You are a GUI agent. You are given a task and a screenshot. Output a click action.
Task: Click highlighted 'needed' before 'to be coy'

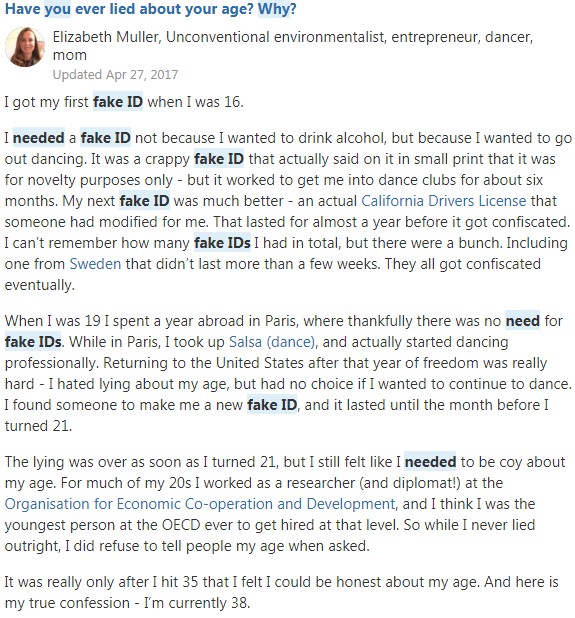(430, 462)
